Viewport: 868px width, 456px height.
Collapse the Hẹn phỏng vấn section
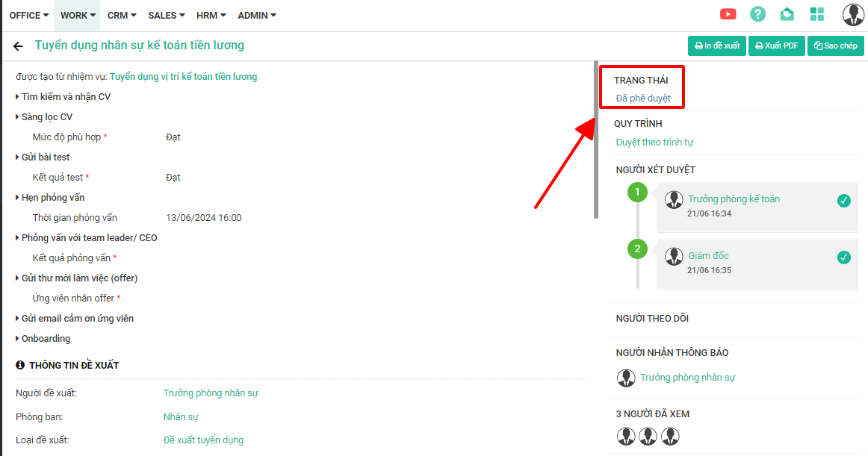click(x=52, y=198)
